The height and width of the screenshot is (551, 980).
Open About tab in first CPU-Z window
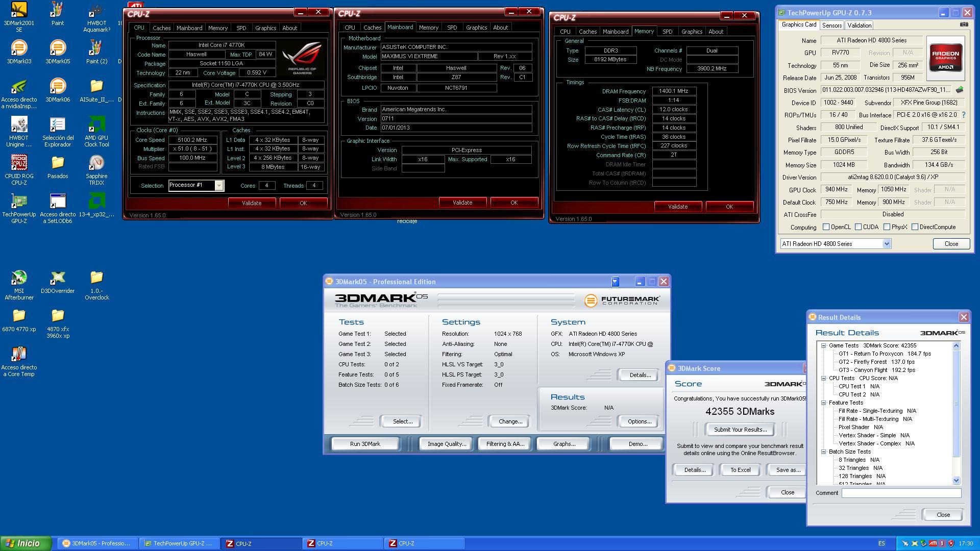tap(290, 28)
